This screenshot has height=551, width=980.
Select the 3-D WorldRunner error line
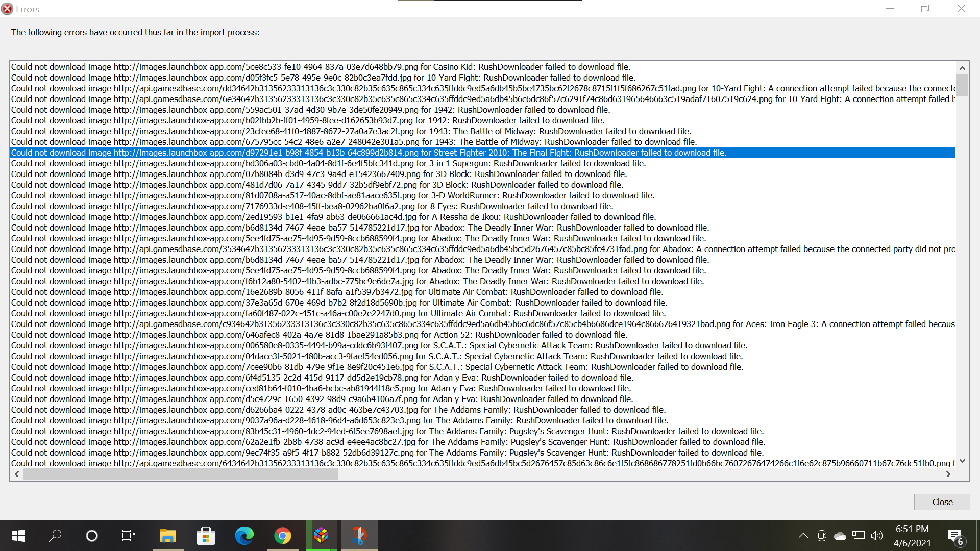tap(483, 195)
